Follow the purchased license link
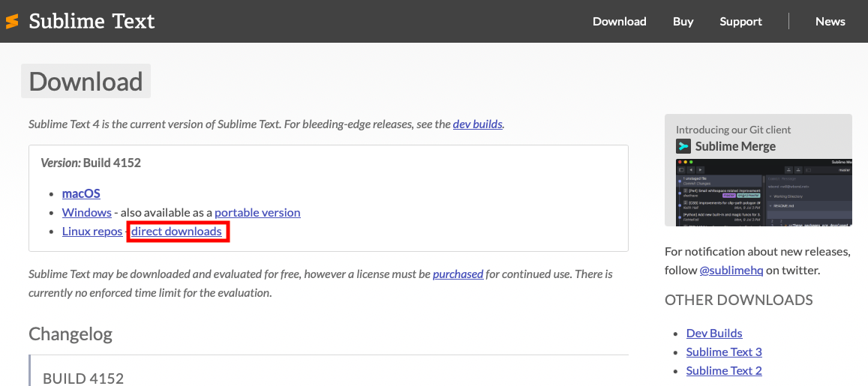 [458, 274]
